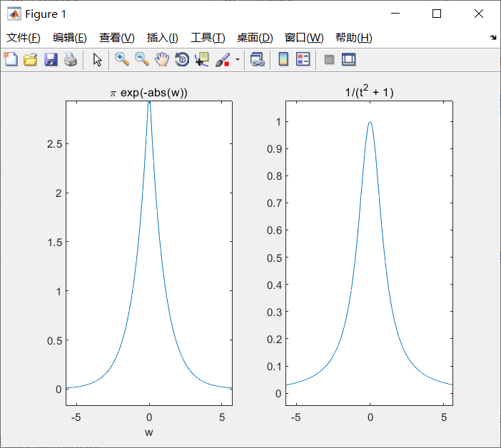Open the 文件(F) menu

(x=24, y=38)
